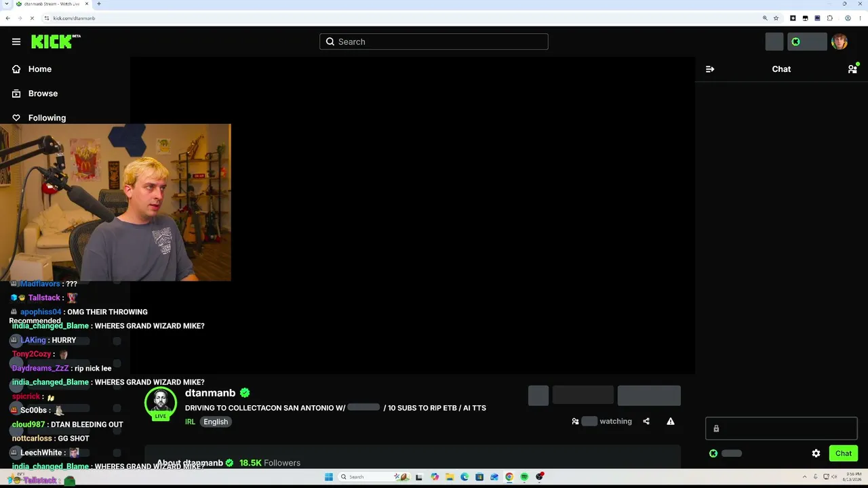868x488 pixels.
Task: Go to the Home page
Action: pos(32,69)
